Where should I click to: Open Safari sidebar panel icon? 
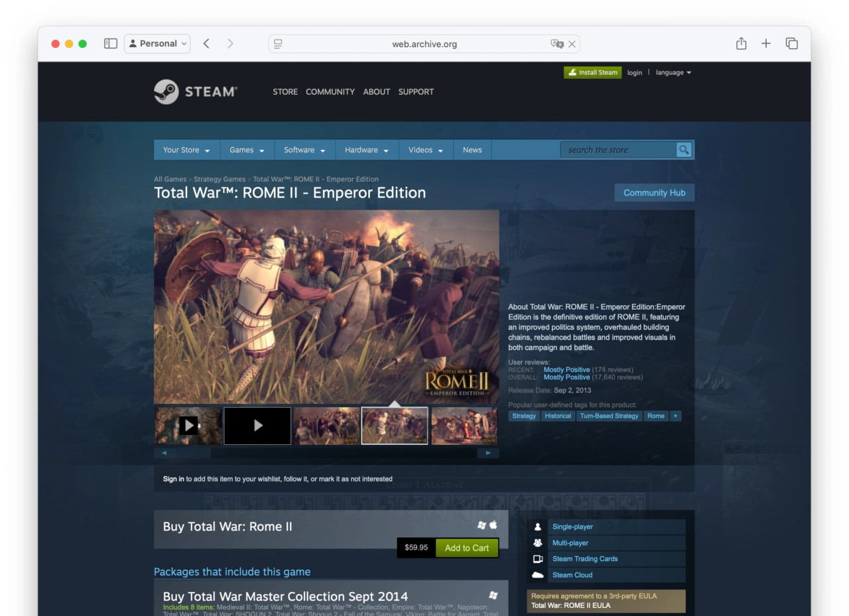pos(111,44)
